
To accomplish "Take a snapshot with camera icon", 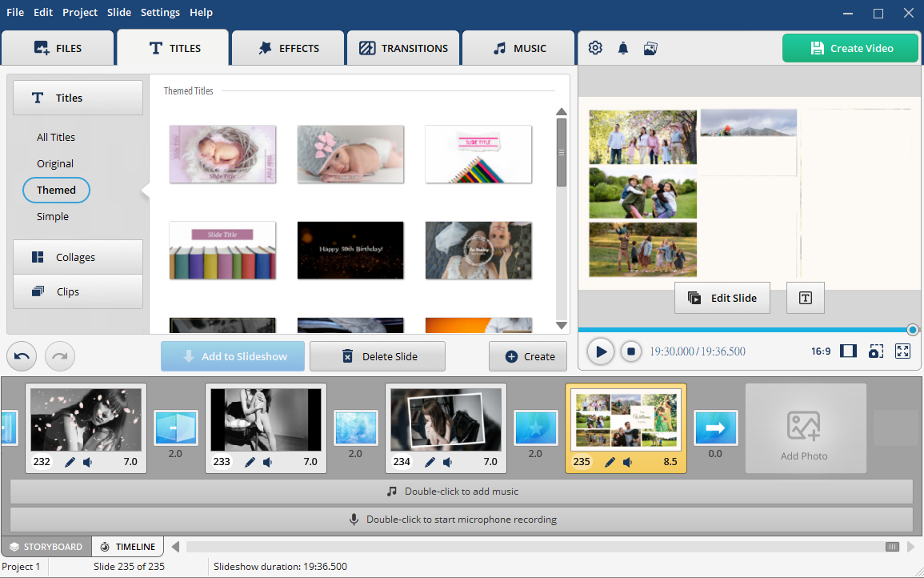I will point(876,351).
